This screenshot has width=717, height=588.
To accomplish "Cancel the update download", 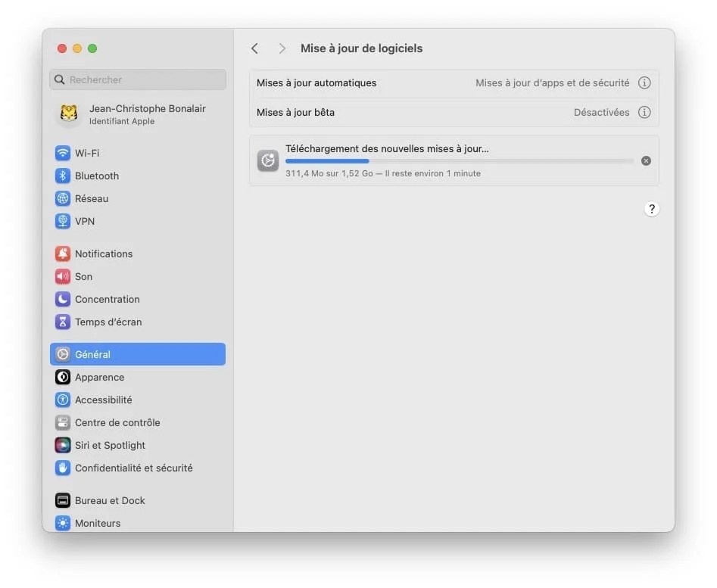I will point(646,160).
